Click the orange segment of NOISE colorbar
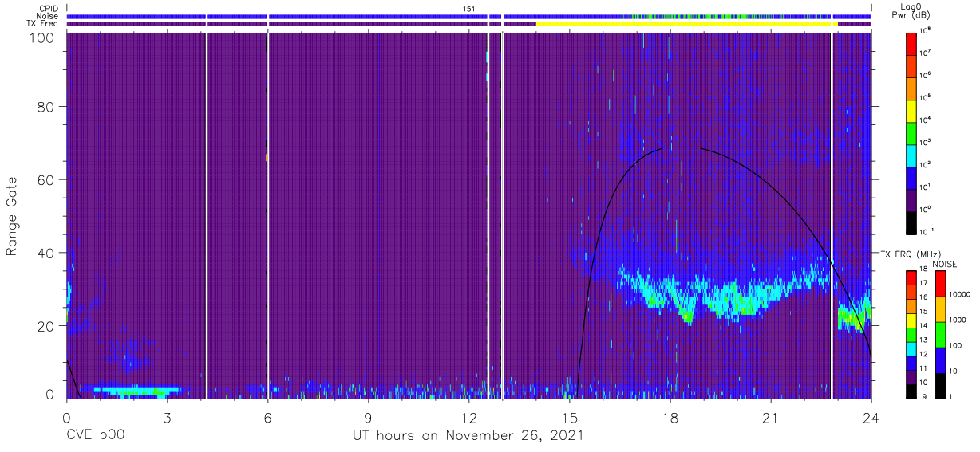980x452 pixels. [940, 309]
